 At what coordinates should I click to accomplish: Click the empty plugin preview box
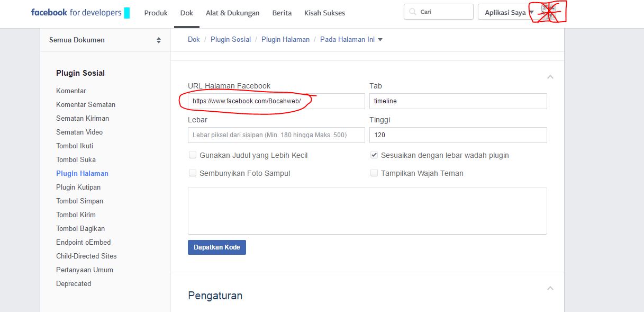click(x=367, y=211)
